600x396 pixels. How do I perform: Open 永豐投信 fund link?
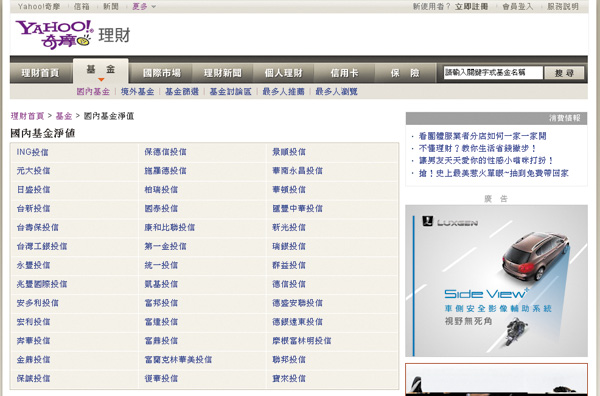33,266
